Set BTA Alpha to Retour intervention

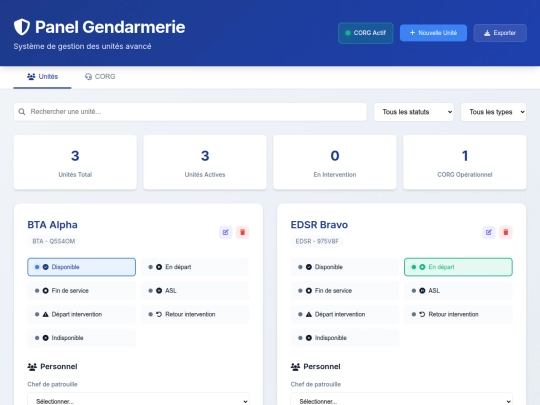(195, 314)
